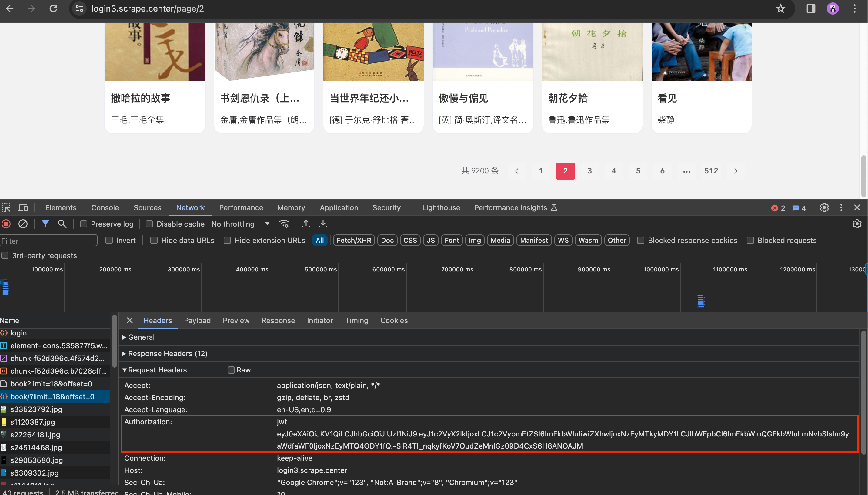Expand Response Headers (12) section
This screenshot has width=868, height=495.
click(165, 354)
